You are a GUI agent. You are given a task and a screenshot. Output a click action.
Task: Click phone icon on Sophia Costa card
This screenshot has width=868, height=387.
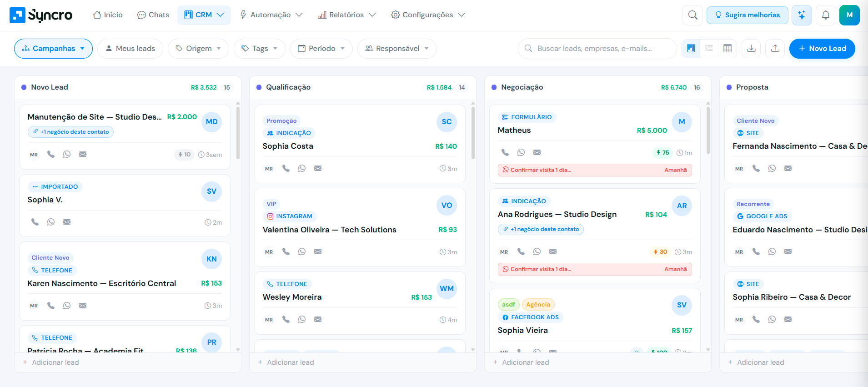(x=286, y=168)
